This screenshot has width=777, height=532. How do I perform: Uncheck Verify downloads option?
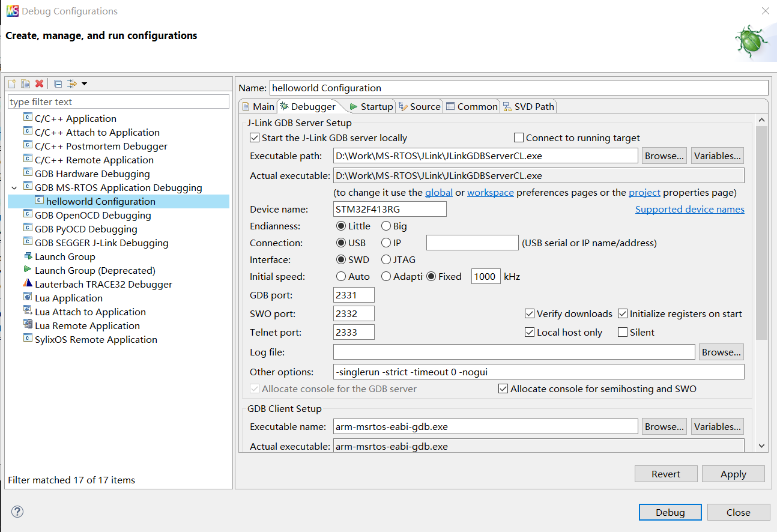[530, 313]
